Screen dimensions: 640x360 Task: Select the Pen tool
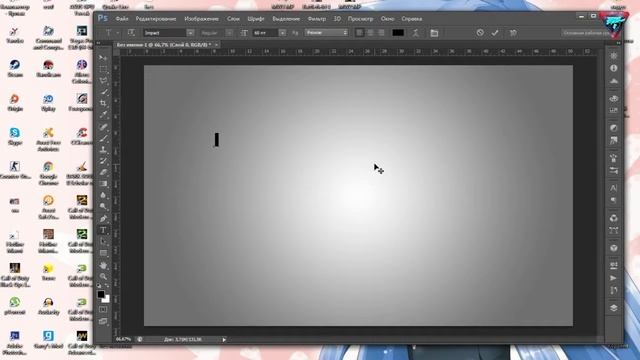tap(103, 219)
